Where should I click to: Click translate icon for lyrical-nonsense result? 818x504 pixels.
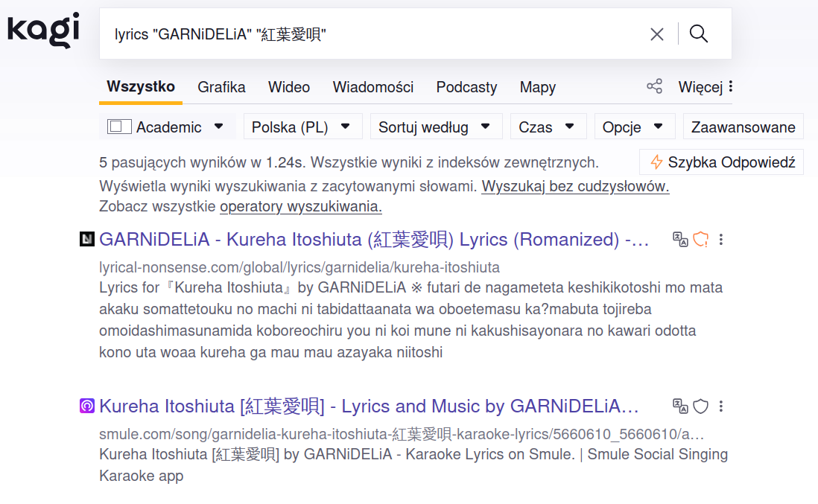coord(680,240)
